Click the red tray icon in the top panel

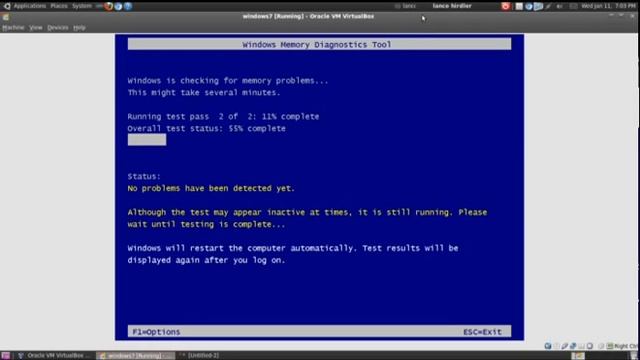[x=505, y=6]
